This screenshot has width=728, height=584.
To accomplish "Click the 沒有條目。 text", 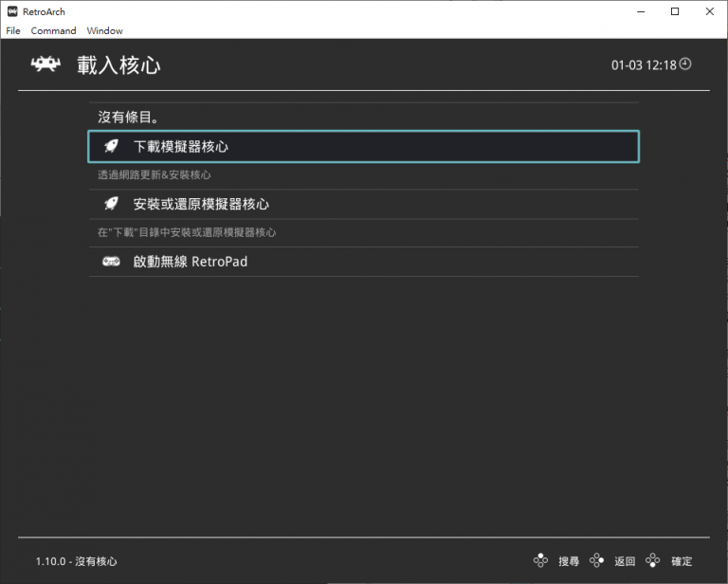I will pos(128,117).
